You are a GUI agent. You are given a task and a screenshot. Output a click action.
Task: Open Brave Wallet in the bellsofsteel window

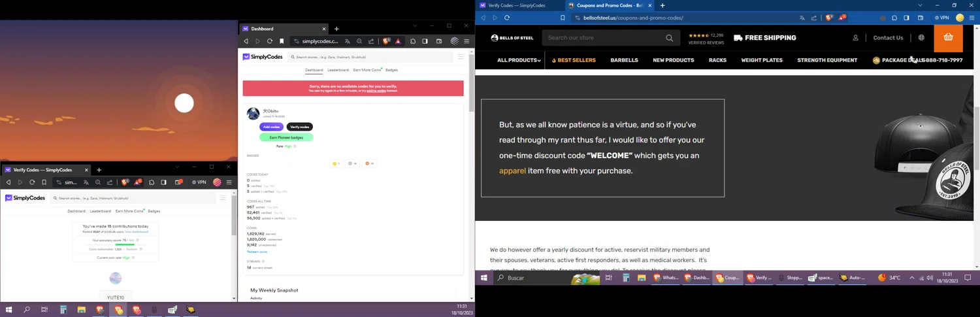tap(921, 18)
